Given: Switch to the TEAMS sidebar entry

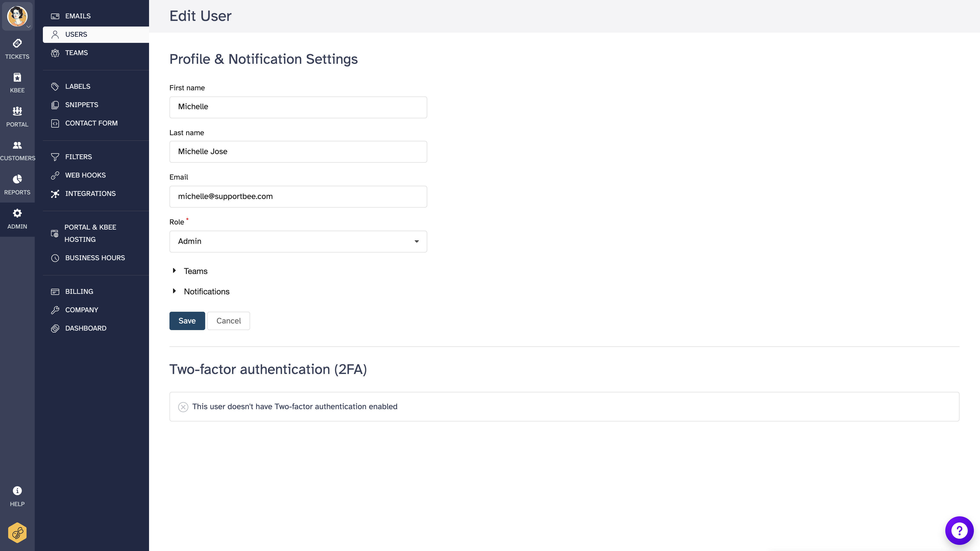Looking at the screenshot, I should pos(76,53).
